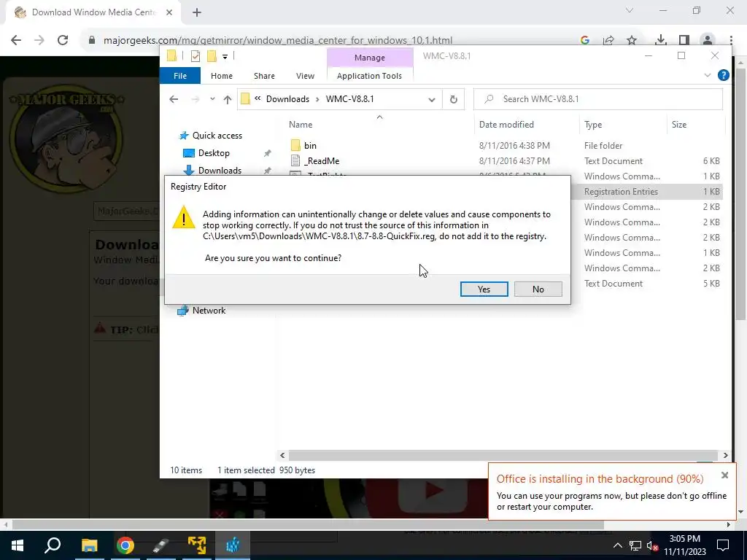This screenshot has width=747, height=560.
Task: Click the Registry Editor taskbar icon
Action: pyautogui.click(x=233, y=545)
